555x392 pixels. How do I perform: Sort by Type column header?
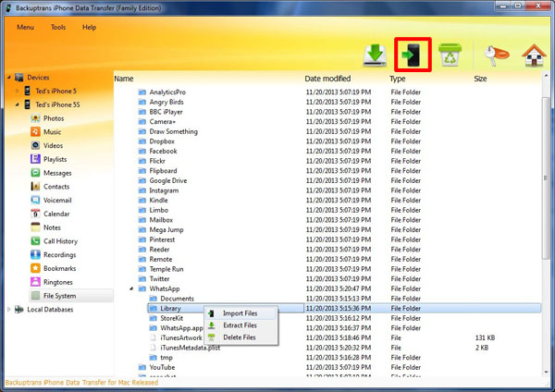pos(398,79)
